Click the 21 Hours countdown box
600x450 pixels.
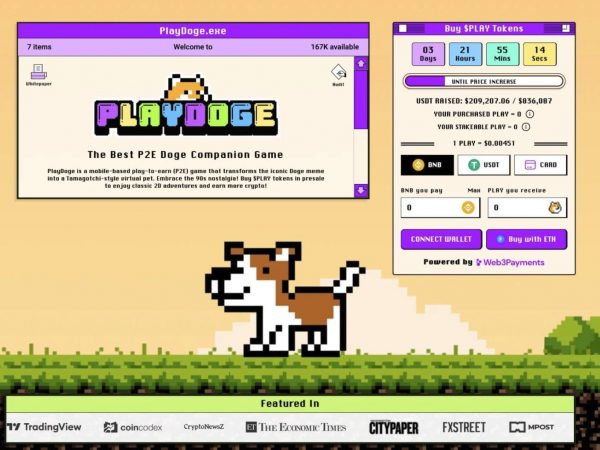click(x=465, y=54)
